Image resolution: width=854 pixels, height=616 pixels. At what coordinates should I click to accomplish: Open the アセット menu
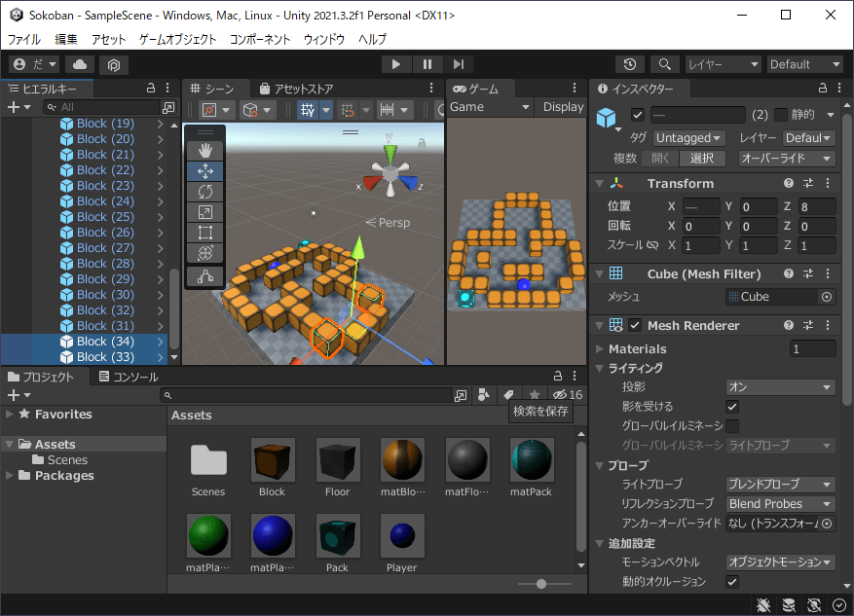click(x=108, y=39)
